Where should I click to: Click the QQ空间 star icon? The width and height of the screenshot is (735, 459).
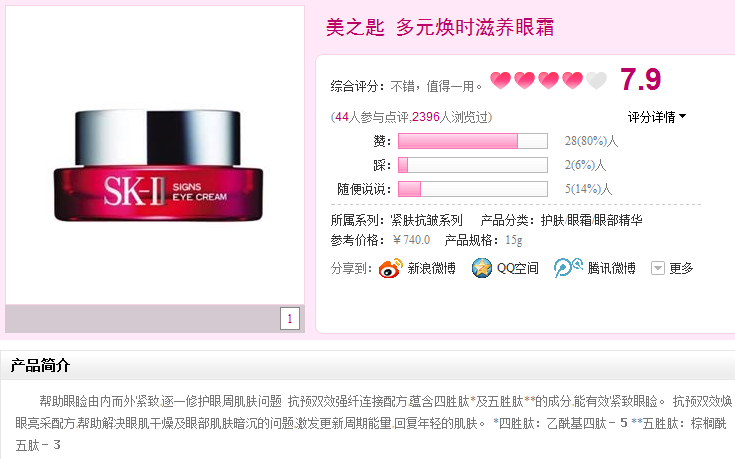pos(481,268)
